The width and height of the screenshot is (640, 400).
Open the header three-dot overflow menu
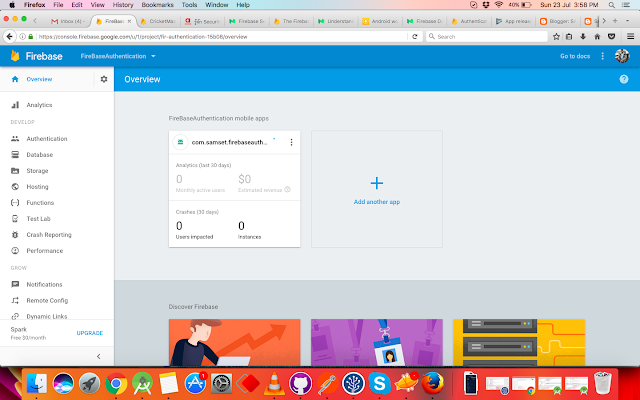click(602, 56)
